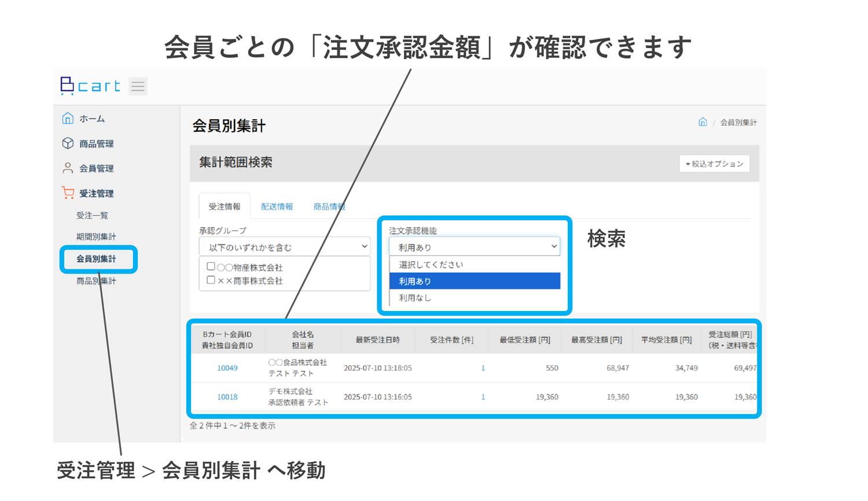Viewport: 868px width, 501px height.
Task: Open member ID 10049 link
Action: (x=227, y=368)
